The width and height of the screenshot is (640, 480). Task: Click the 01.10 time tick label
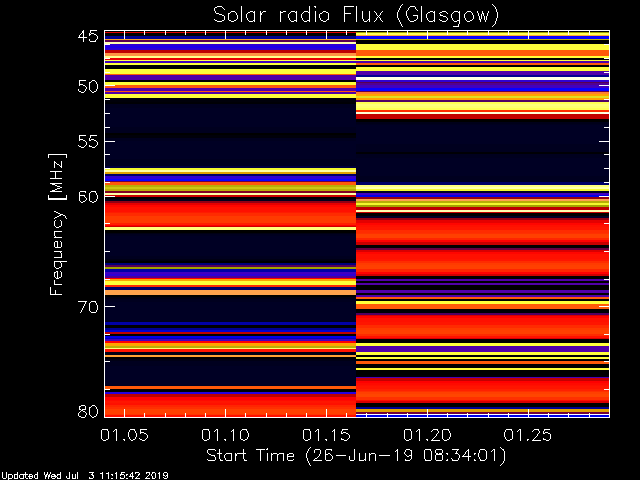coord(225,435)
